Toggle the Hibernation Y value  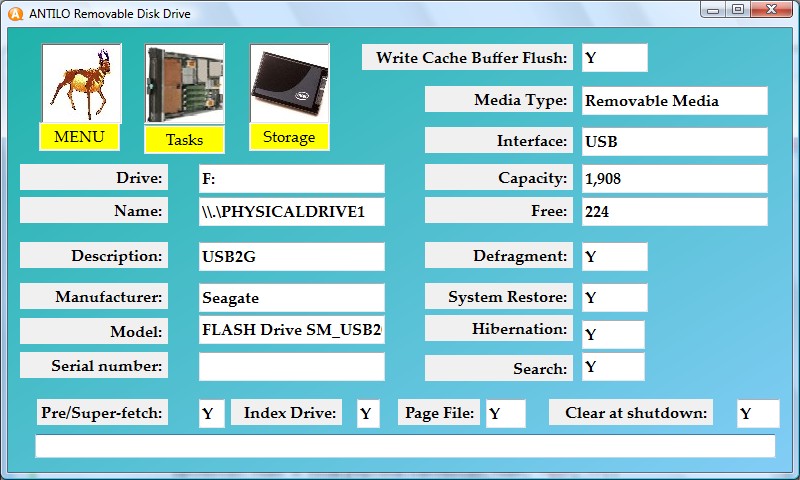[613, 334]
